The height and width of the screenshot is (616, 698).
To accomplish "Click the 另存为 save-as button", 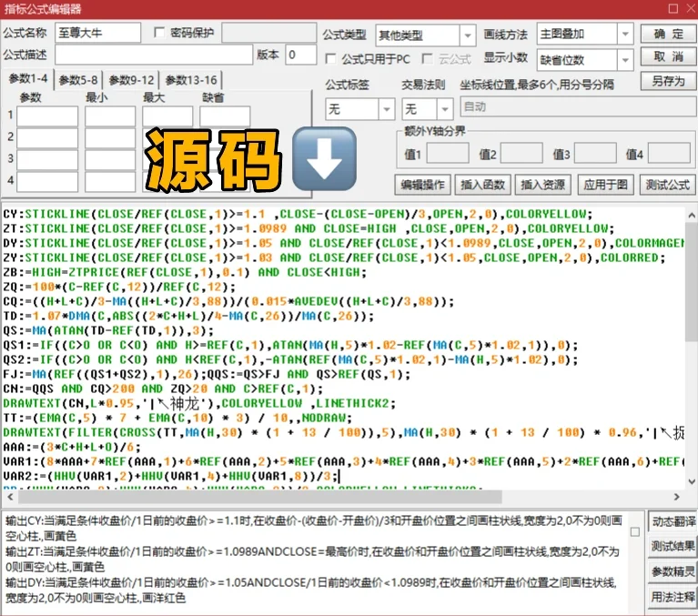I will pyautogui.click(x=668, y=81).
